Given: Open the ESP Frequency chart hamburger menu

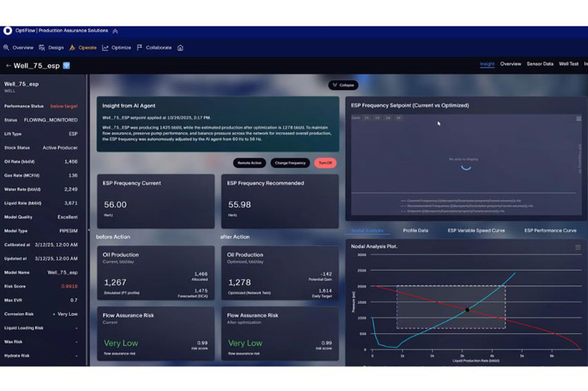Looking at the screenshot, I should click(578, 118).
